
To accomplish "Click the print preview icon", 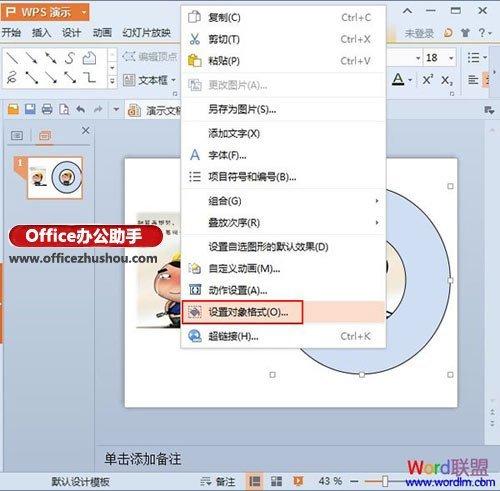I will pyautogui.click(x=64, y=109).
